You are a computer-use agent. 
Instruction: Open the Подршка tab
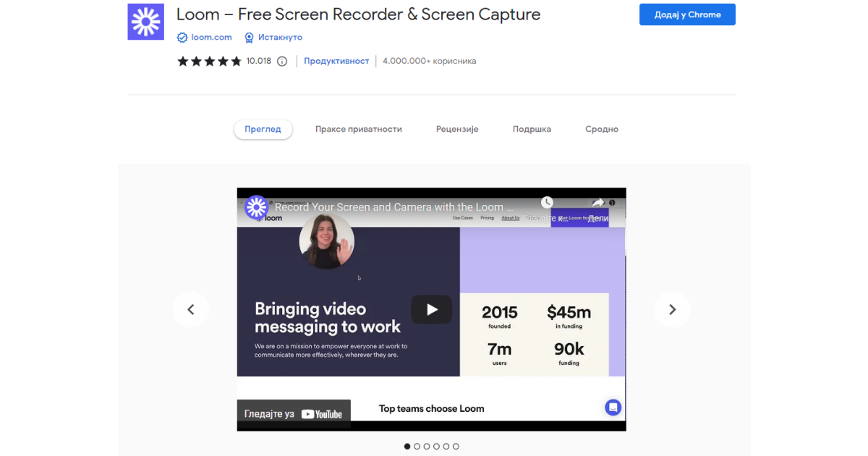(x=532, y=130)
